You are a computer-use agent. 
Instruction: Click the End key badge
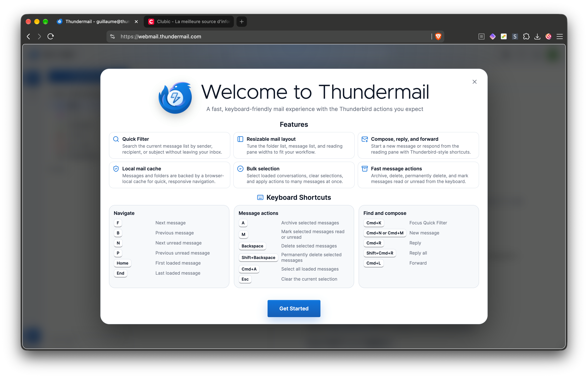(120, 273)
